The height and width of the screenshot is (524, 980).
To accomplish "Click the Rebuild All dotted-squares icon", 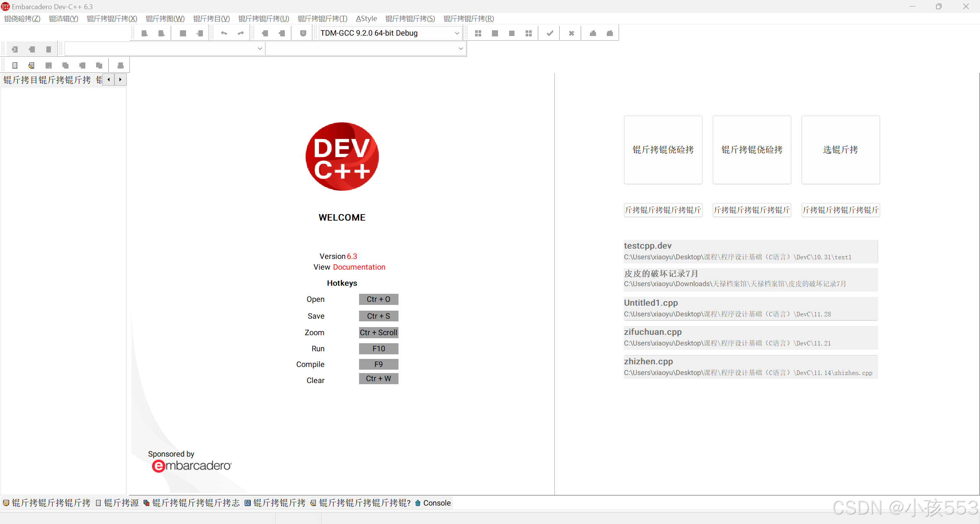I will (529, 33).
